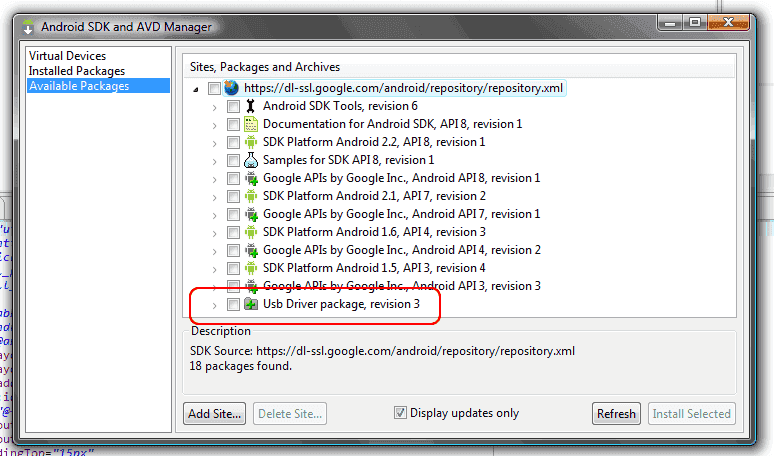This screenshot has height=456, width=774.
Task: Check SDK Platform Android 1.6 checkbox
Action: tap(233, 232)
